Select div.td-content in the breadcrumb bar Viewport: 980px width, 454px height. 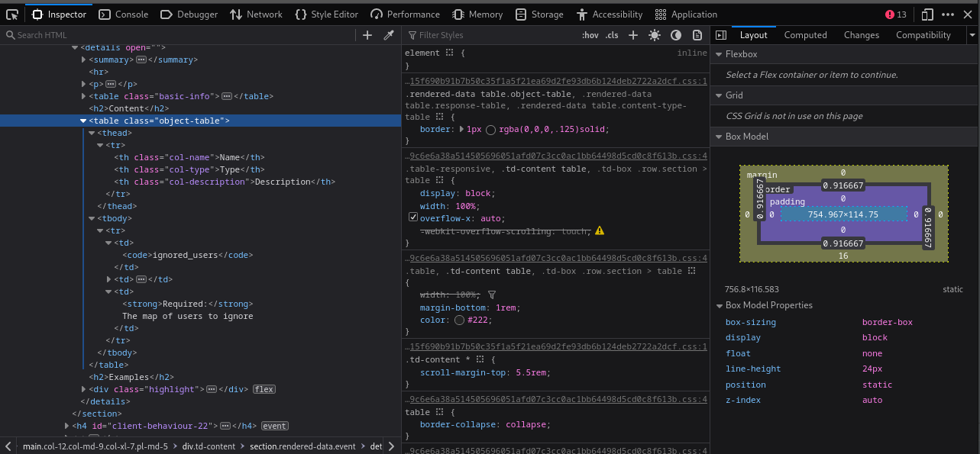coord(209,446)
